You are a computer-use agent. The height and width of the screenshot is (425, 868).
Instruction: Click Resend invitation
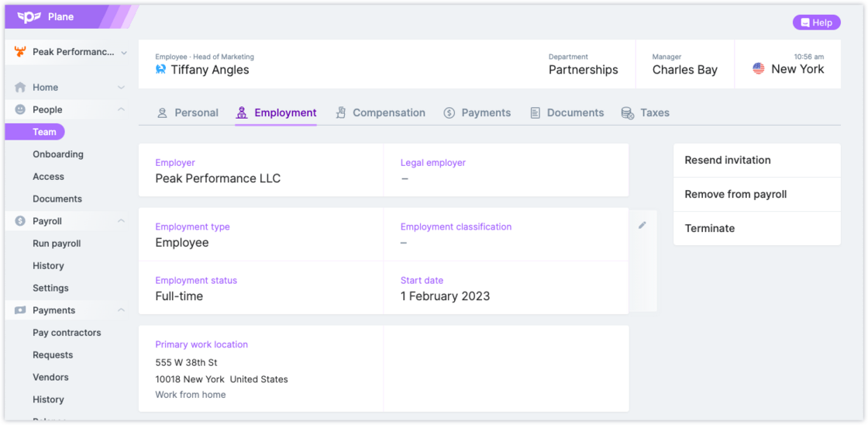coord(756,160)
